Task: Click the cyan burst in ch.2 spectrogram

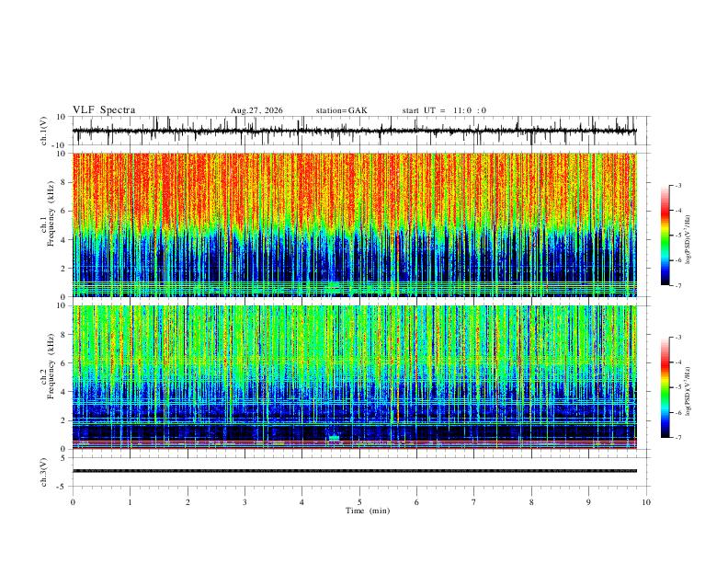Action: tap(335, 438)
